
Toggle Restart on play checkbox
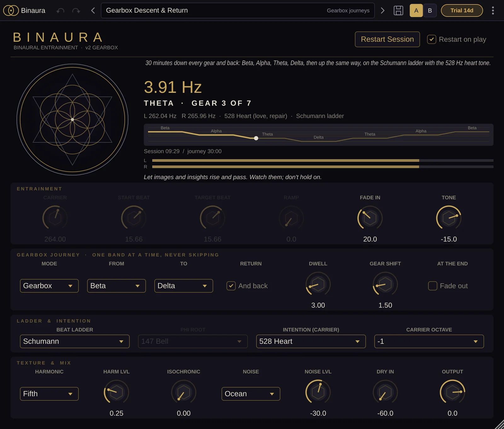click(432, 39)
